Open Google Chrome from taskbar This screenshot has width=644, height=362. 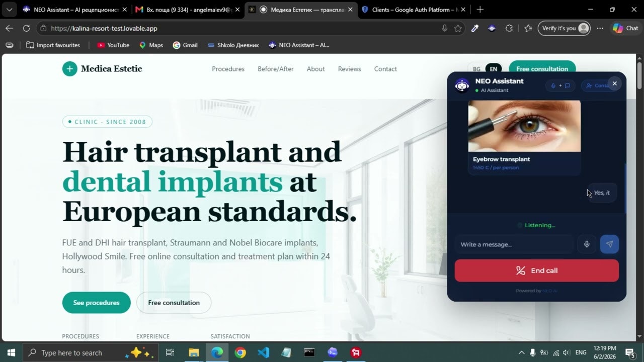click(x=240, y=352)
